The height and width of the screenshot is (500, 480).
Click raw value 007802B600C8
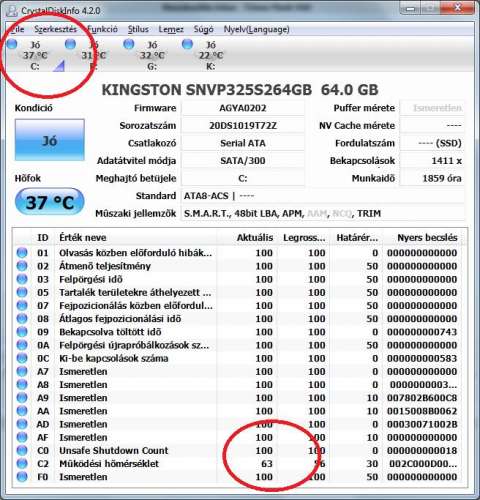[x=422, y=398]
